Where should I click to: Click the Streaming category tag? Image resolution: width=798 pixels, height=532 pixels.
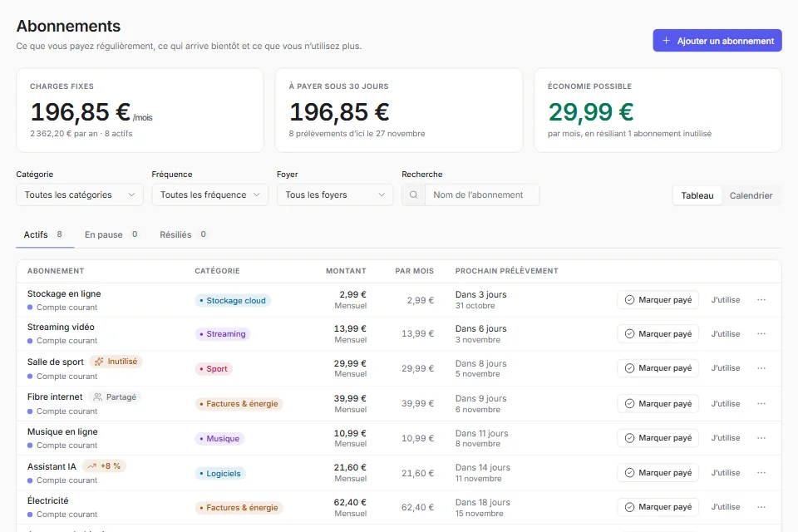223,334
